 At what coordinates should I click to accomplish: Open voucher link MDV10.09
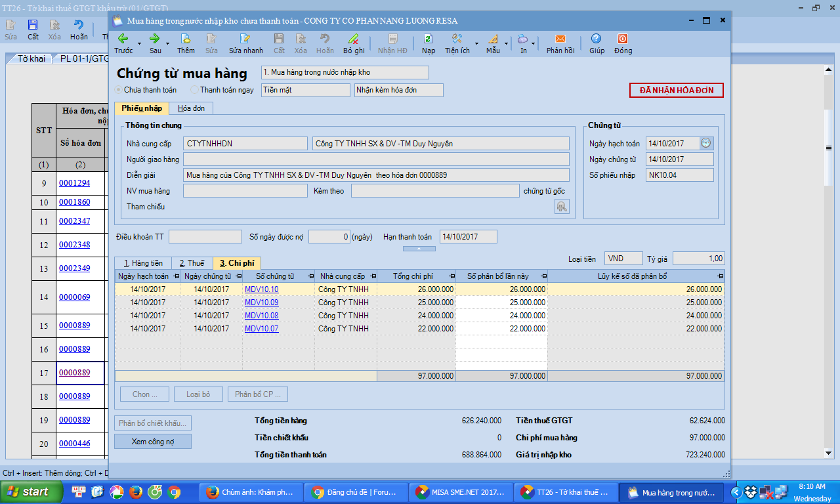[261, 303]
